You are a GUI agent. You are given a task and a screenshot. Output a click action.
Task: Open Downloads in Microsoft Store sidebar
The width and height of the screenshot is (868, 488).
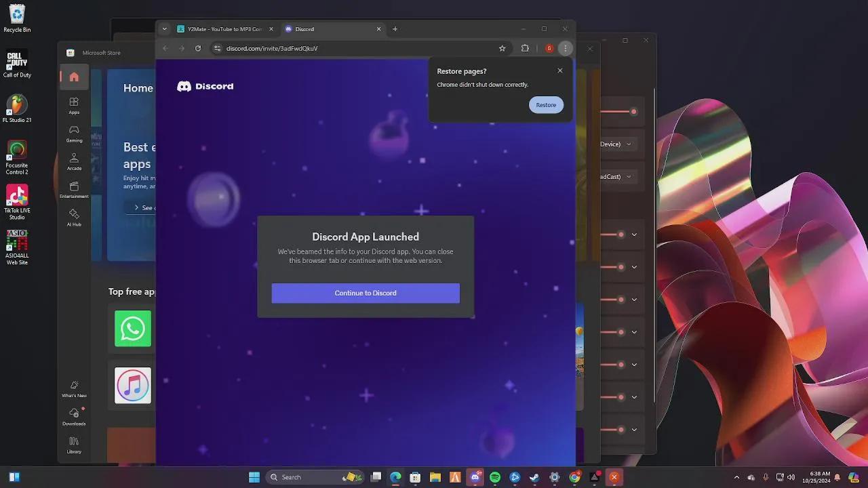[74, 416]
